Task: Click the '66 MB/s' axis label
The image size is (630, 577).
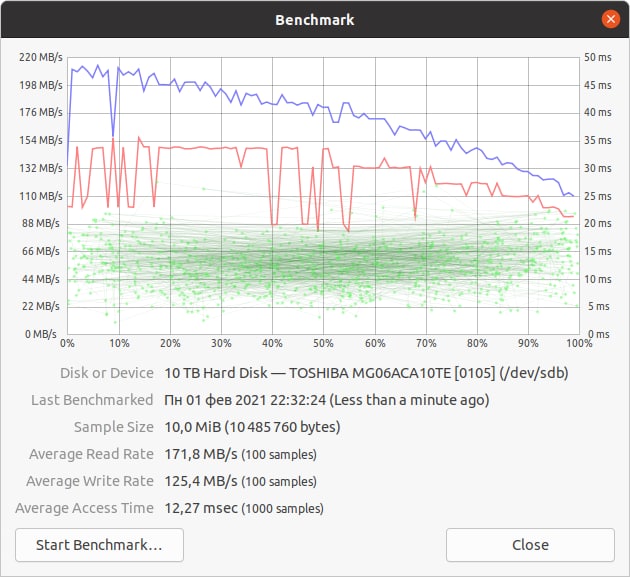Action: tap(41, 251)
